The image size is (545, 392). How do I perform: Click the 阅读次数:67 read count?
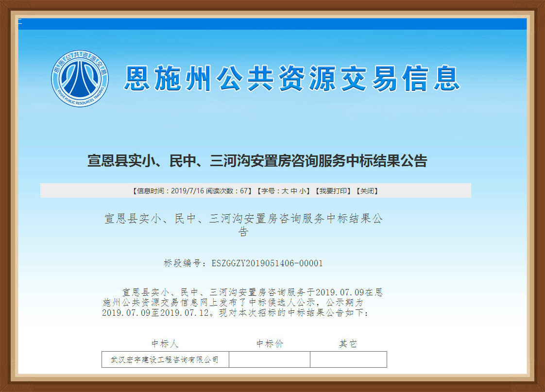click(x=226, y=191)
